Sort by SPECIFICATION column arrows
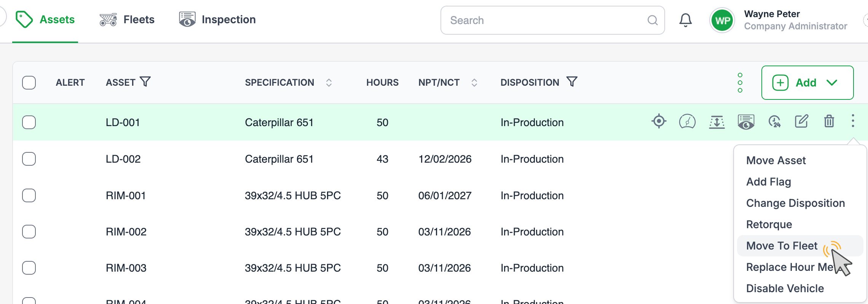 pyautogui.click(x=329, y=83)
